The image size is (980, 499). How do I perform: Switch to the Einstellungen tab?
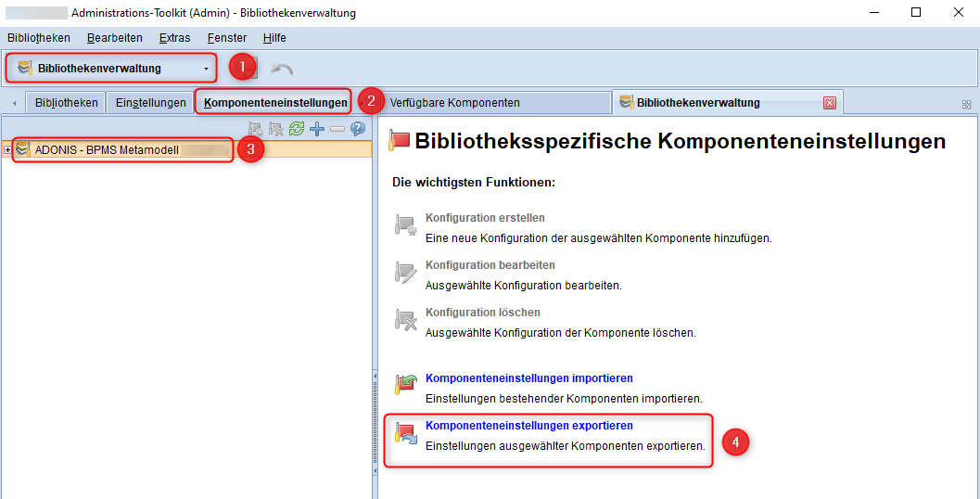150,103
